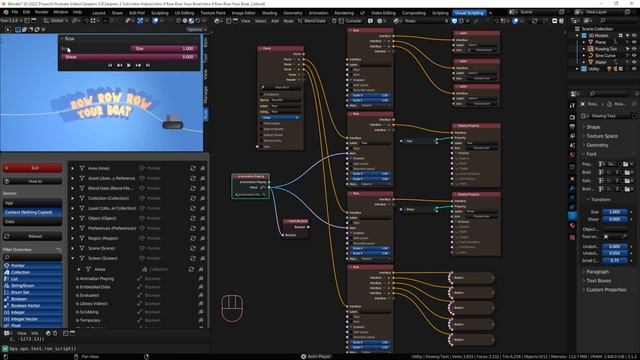Expand the Scene (Scene) row
This screenshot has width=640, height=360.
coord(73,248)
